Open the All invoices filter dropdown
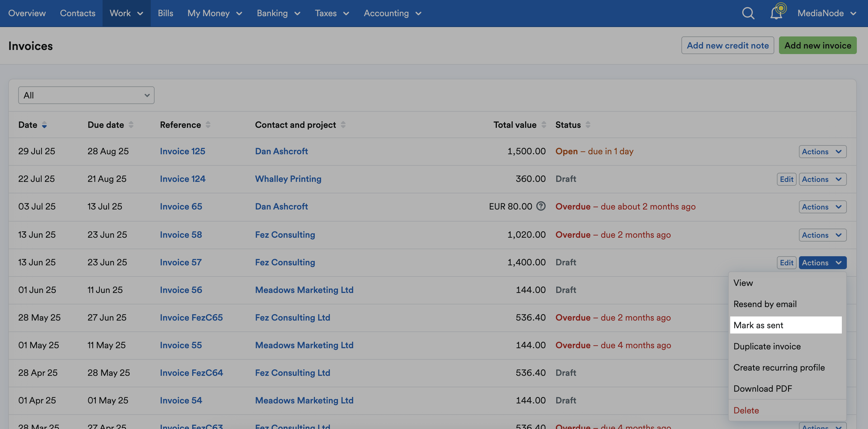Image resolution: width=868 pixels, height=429 pixels. [x=86, y=95]
